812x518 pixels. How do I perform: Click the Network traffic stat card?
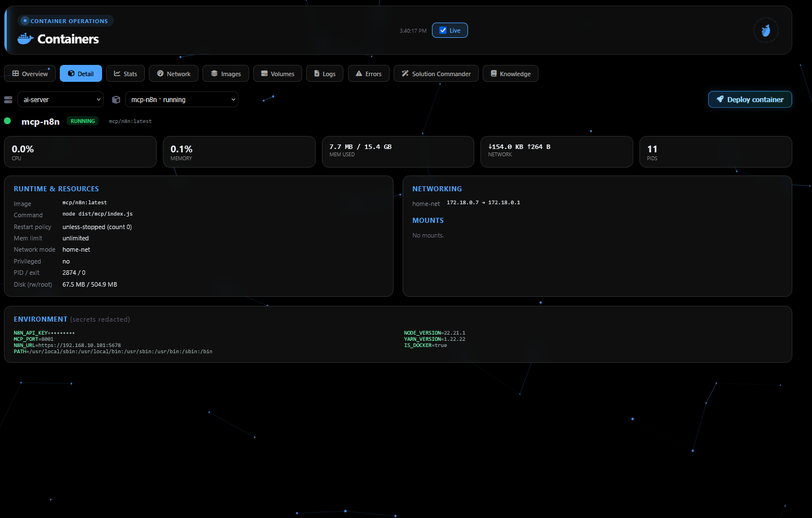(x=557, y=152)
